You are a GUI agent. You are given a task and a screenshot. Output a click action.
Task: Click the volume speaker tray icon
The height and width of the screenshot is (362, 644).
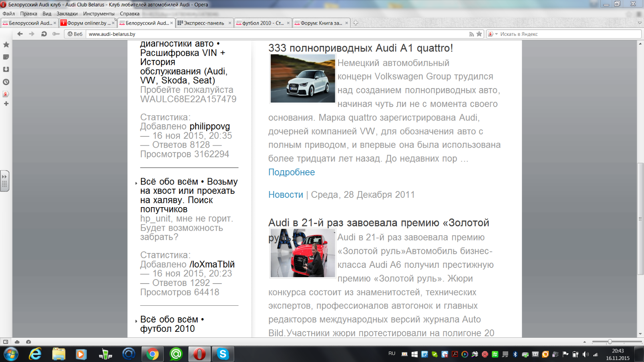tap(585, 354)
